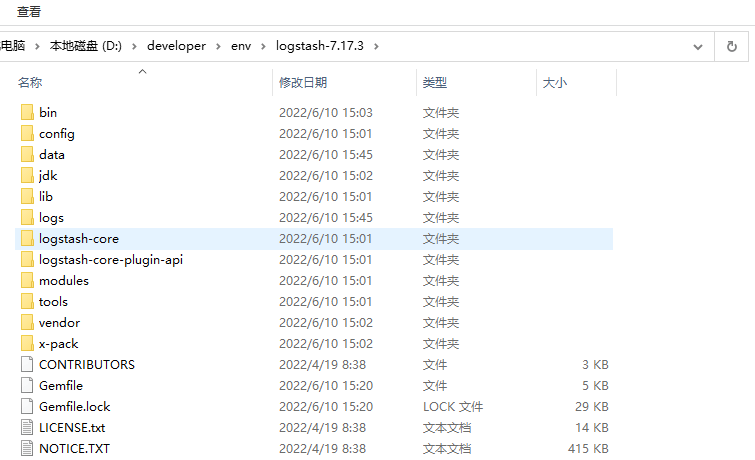Click the 2022/6/10 15:03 date of bin
Viewport: 755px width, 460px height.
point(325,113)
